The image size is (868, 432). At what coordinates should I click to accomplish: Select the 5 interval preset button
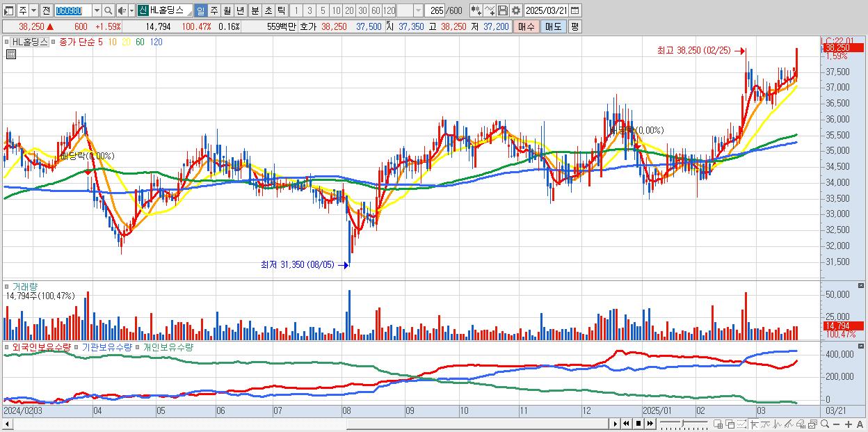point(323,10)
